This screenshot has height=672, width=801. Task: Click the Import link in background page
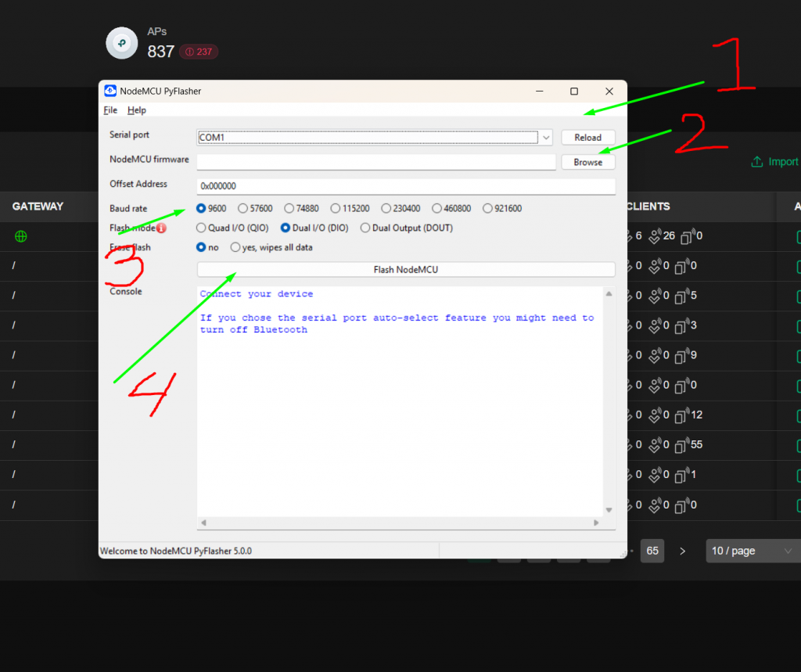[x=774, y=162]
